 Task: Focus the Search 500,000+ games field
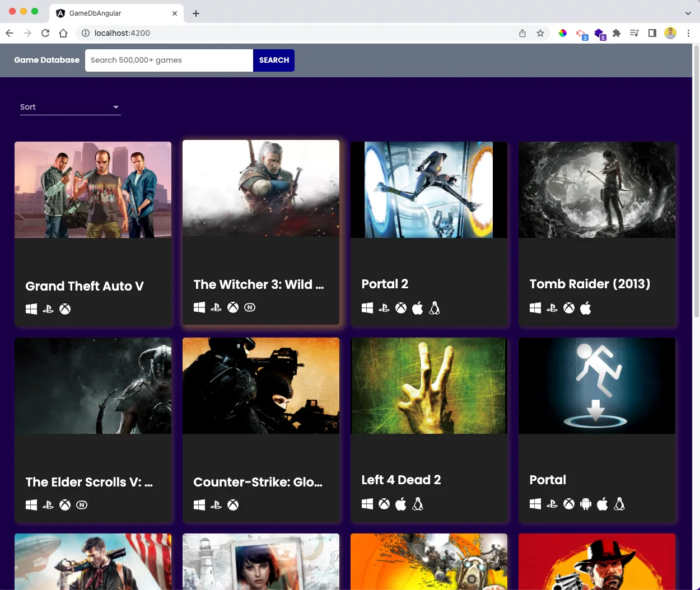(169, 60)
